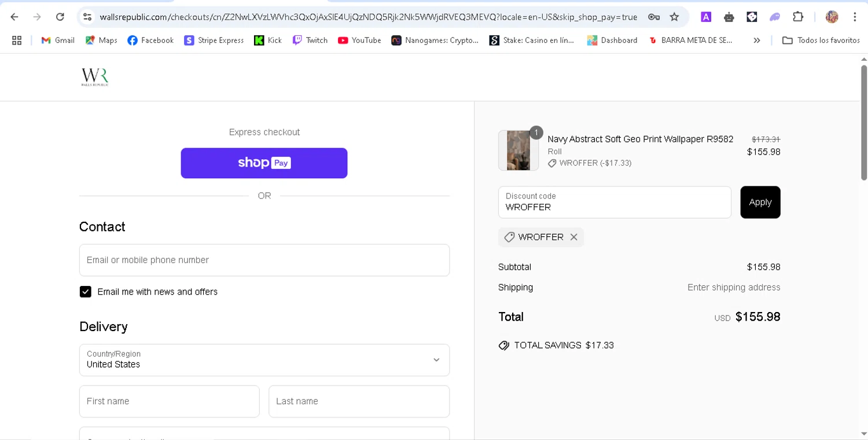Image resolution: width=868 pixels, height=440 pixels.
Task: Open the purple A extension icon
Action: pyautogui.click(x=706, y=17)
